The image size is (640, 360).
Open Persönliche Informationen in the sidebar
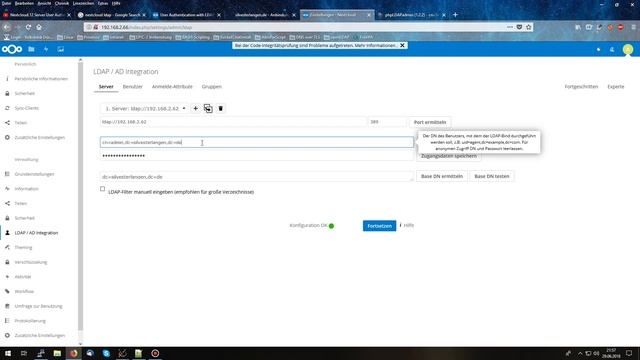(x=41, y=79)
